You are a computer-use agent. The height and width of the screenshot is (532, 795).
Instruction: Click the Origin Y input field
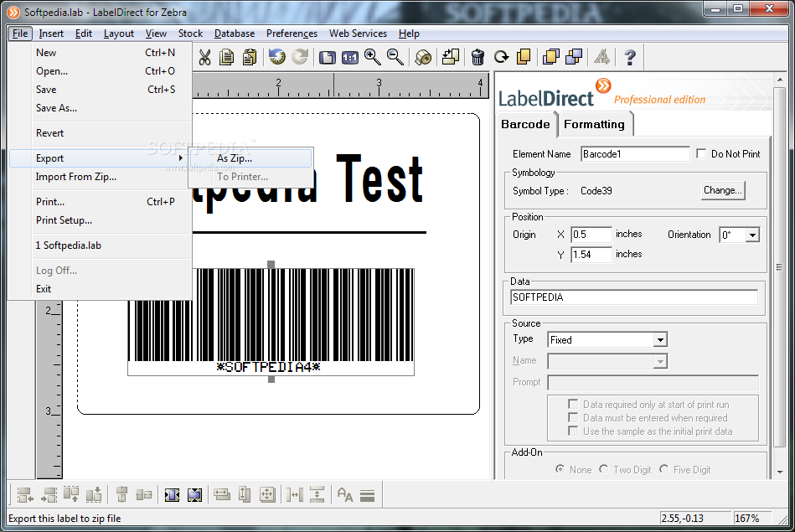point(591,254)
